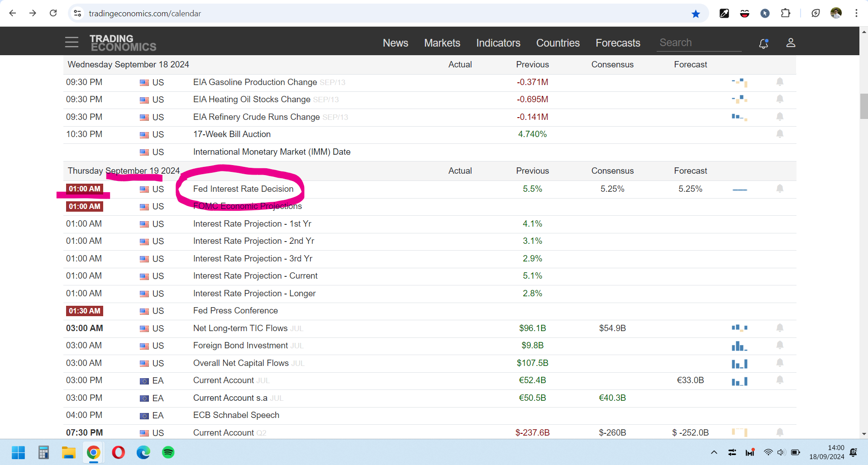Open the browser extensions puzzle icon
Viewport: 868px width, 465px height.
click(x=786, y=14)
